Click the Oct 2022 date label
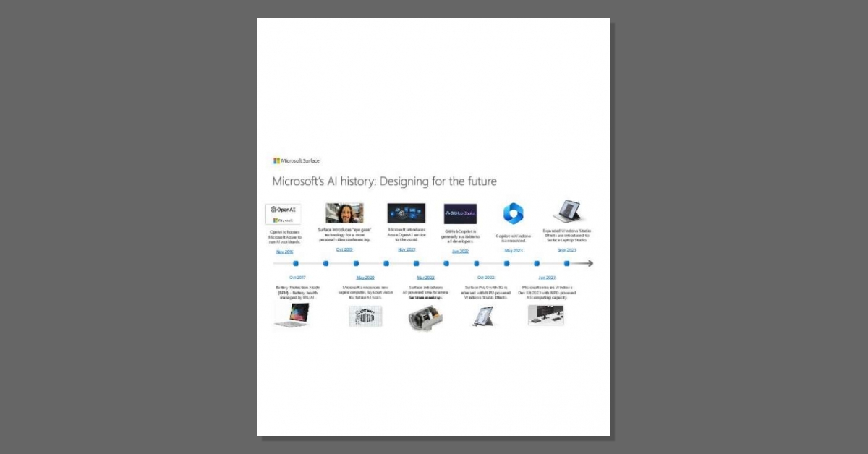868x454 pixels. click(485, 278)
